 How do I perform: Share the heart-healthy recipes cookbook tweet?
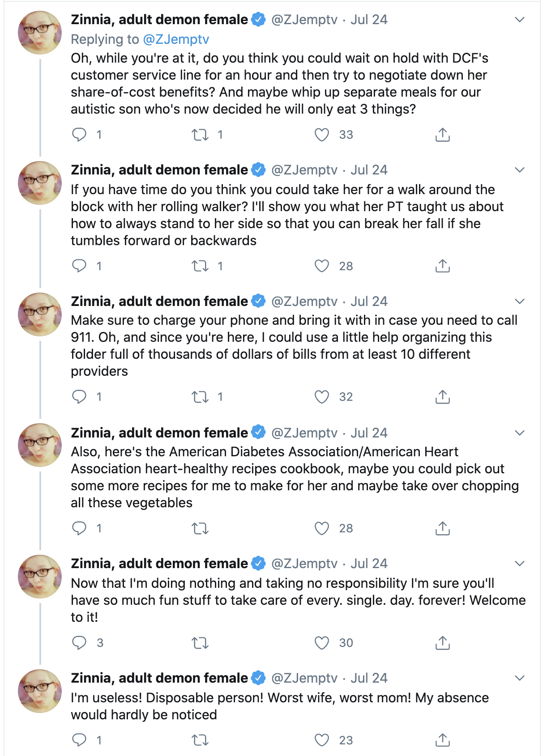tap(442, 528)
